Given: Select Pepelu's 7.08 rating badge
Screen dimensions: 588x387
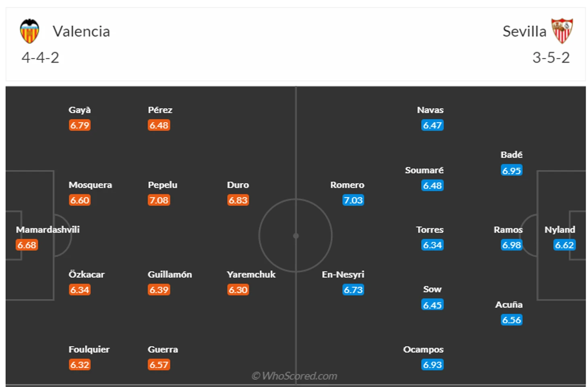Looking at the screenshot, I should coord(159,200).
